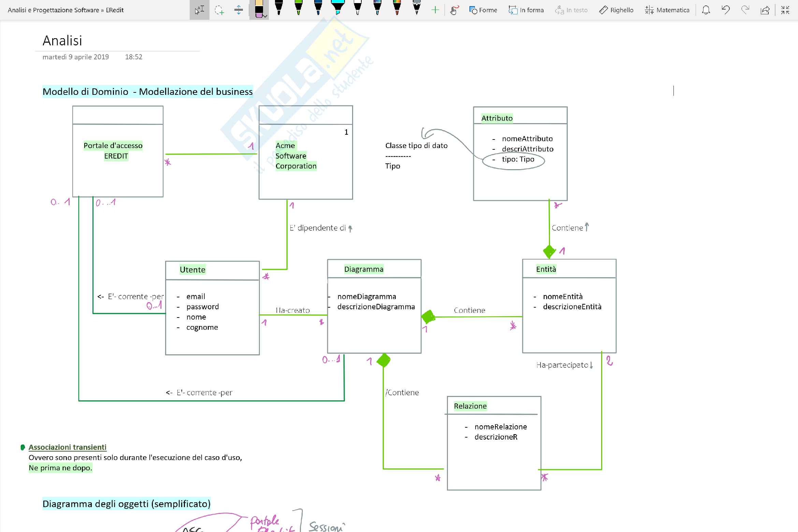This screenshot has width=798, height=532.
Task: Click the Ha-creato association label
Action: 293,310
